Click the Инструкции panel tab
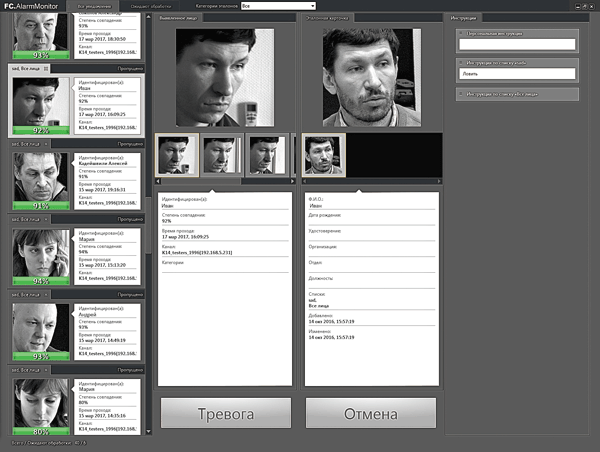The width and height of the screenshot is (600, 452). [x=463, y=18]
